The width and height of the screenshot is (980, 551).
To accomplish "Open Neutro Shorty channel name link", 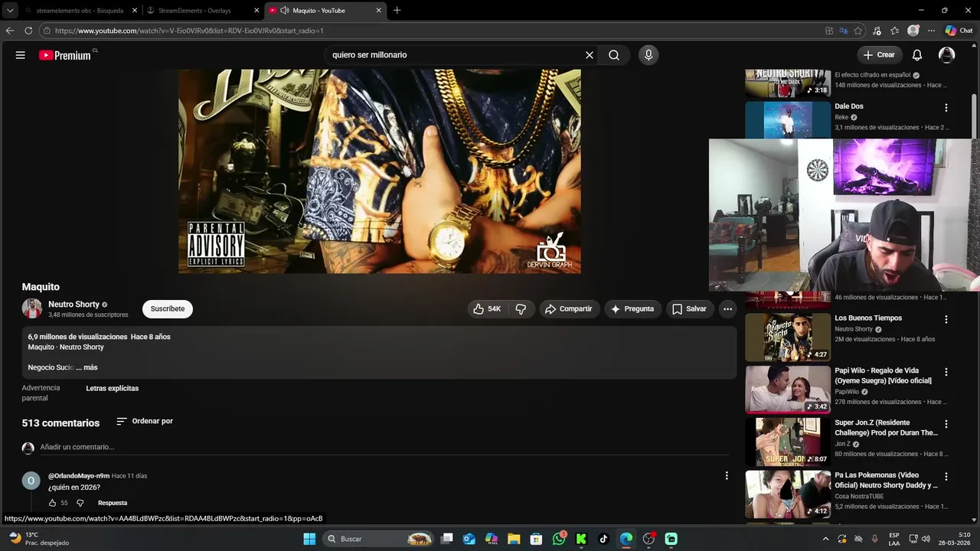I will [73, 305].
